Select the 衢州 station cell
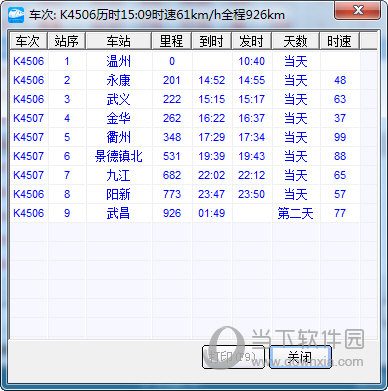Screen dimensions: 388x391 pos(119,137)
